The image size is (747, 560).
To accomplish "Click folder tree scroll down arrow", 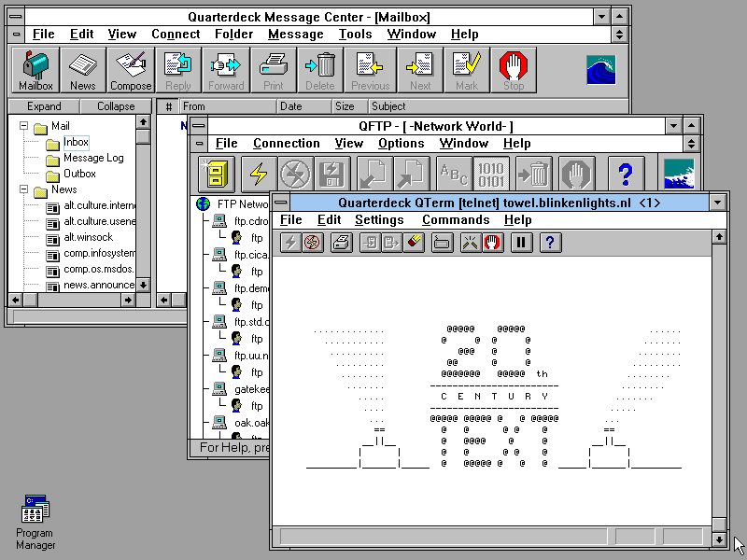I will point(143,285).
